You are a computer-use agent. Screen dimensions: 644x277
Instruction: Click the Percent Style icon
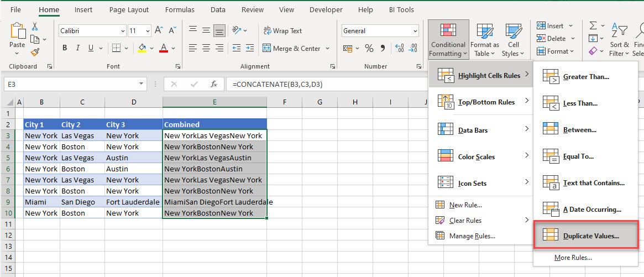369,48
